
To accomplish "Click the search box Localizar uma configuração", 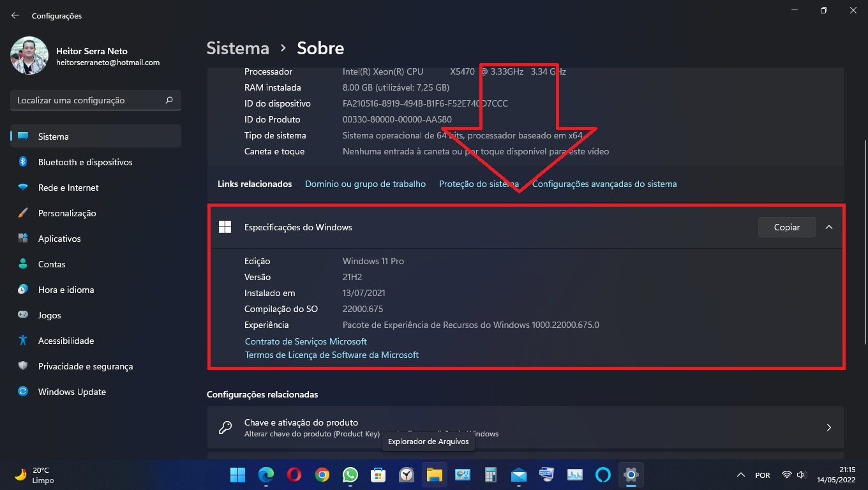I will click(x=96, y=100).
